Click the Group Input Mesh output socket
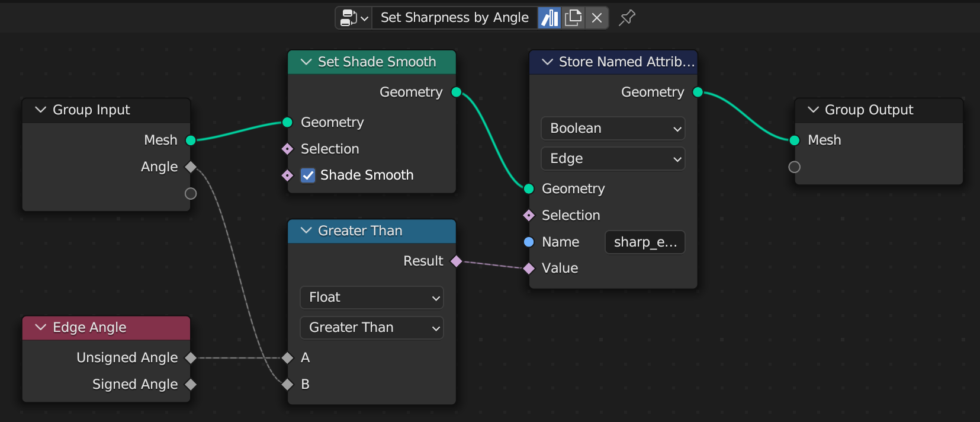 [x=191, y=140]
